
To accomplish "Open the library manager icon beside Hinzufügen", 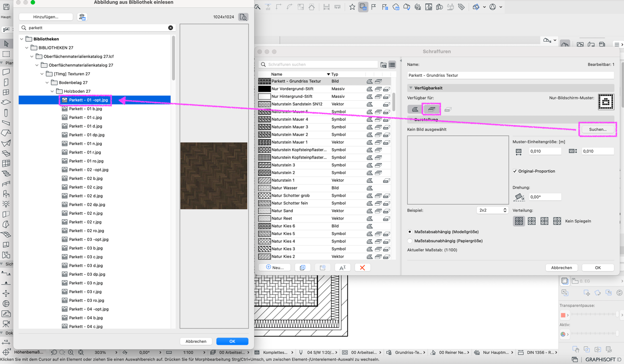I will click(x=82, y=17).
